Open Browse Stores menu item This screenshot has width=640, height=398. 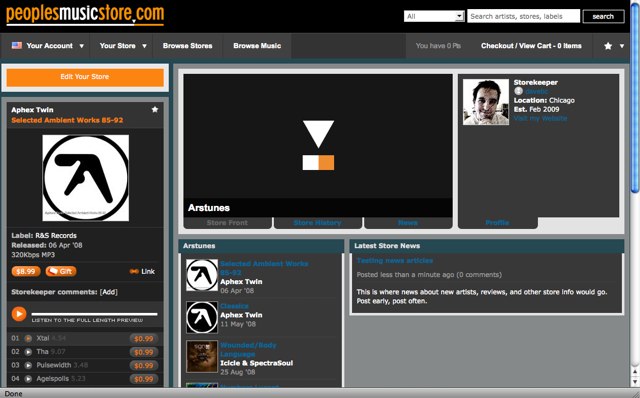pyautogui.click(x=187, y=46)
